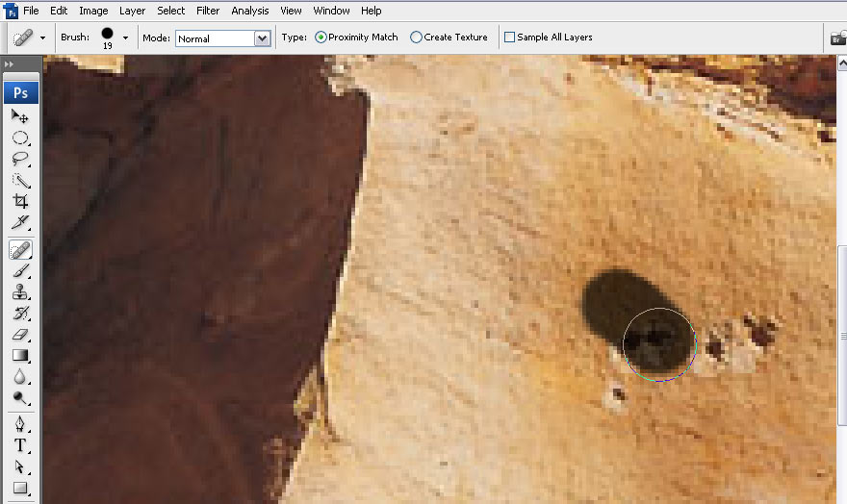Viewport: 847px width, 504px height.
Task: Click the vertical scrollbar up arrow
Action: click(x=841, y=63)
